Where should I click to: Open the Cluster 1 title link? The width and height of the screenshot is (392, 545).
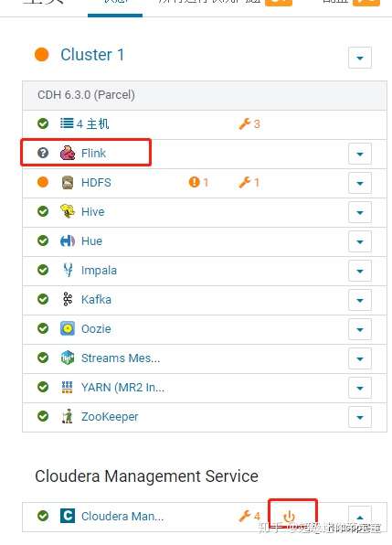coord(92,55)
